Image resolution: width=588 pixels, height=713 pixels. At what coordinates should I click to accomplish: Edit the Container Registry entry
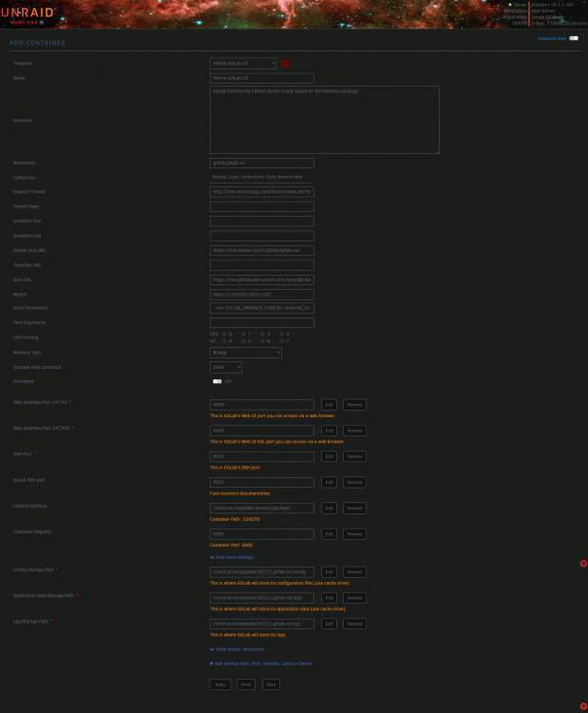click(x=329, y=534)
